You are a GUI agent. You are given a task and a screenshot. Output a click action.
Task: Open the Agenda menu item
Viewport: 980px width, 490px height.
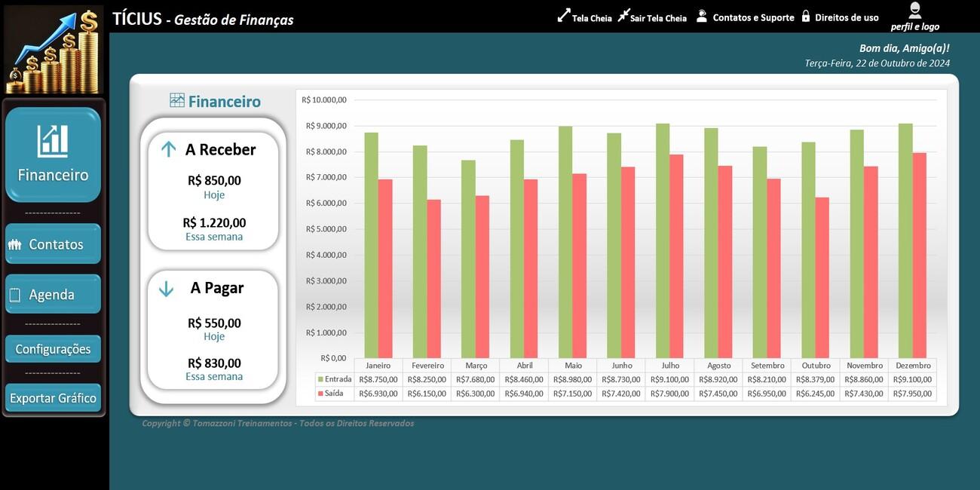click(53, 295)
